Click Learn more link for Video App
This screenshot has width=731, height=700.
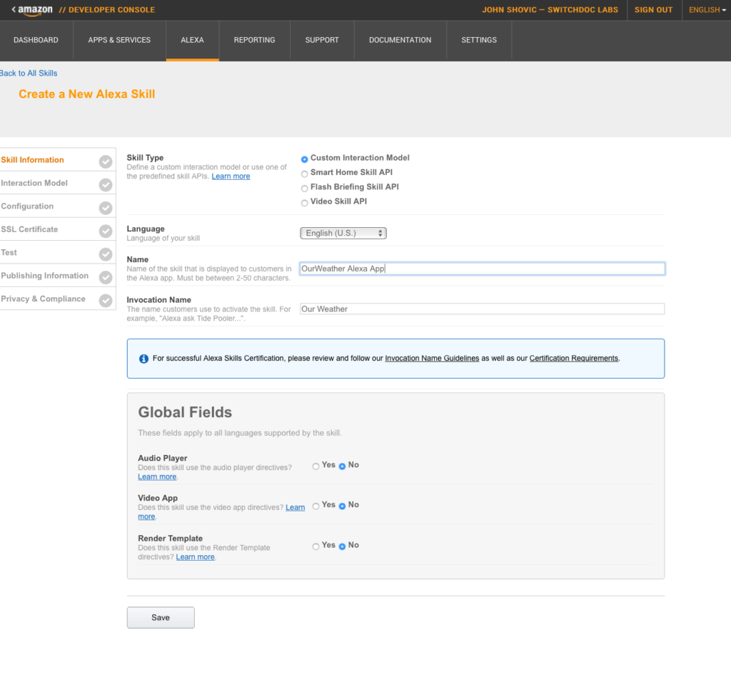pyautogui.click(x=295, y=507)
